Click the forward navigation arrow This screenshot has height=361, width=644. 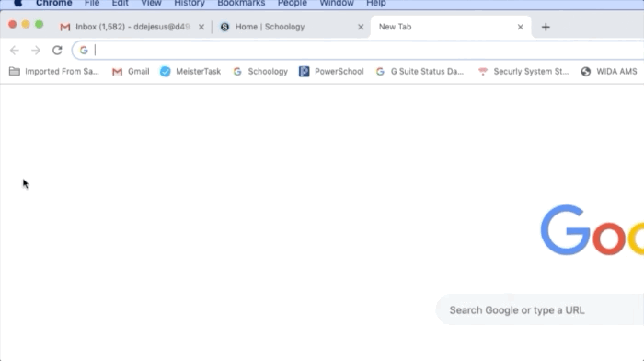pyautogui.click(x=36, y=50)
